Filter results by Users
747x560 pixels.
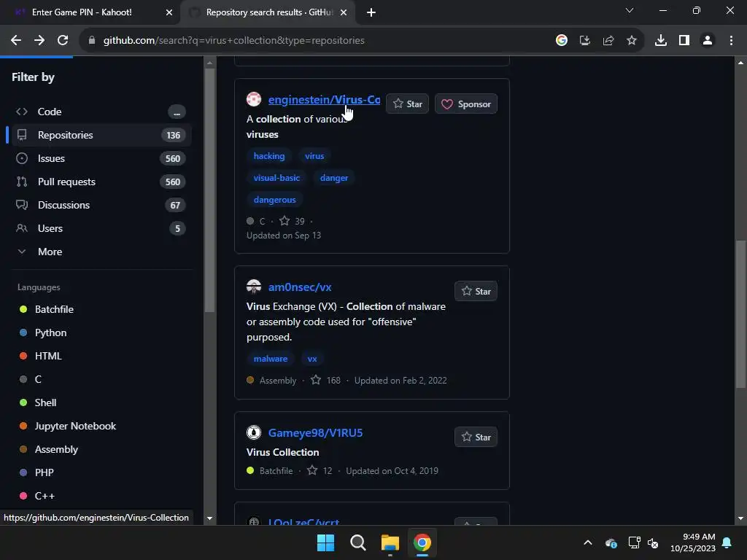click(x=99, y=228)
